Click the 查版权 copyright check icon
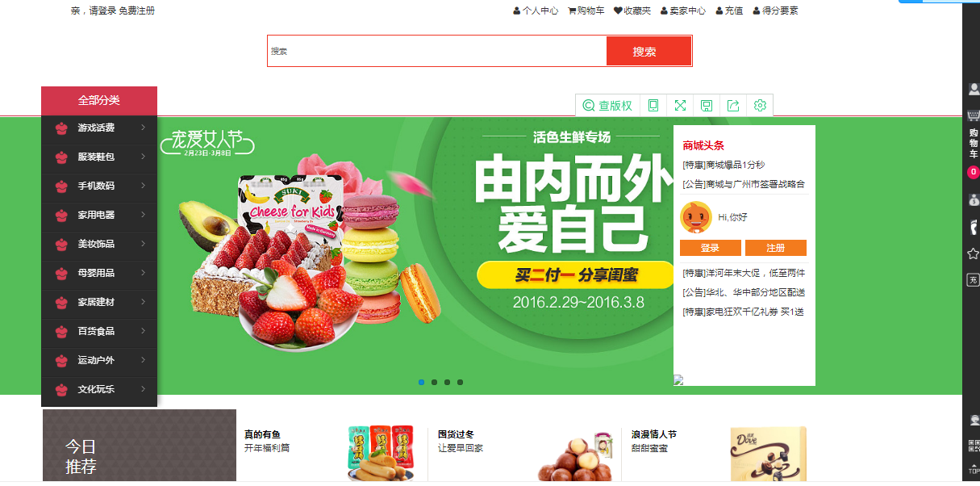980x486 pixels. click(x=607, y=106)
